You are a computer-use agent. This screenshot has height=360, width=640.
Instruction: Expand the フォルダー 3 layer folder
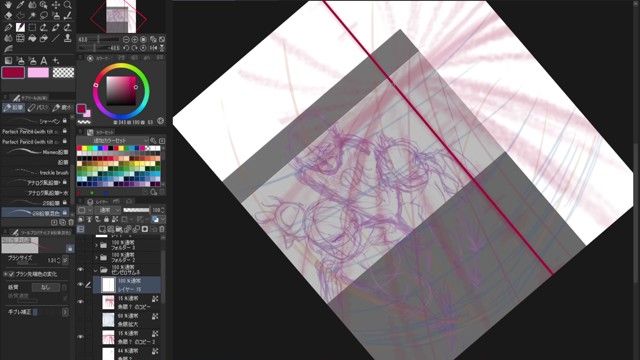pyautogui.click(x=96, y=245)
